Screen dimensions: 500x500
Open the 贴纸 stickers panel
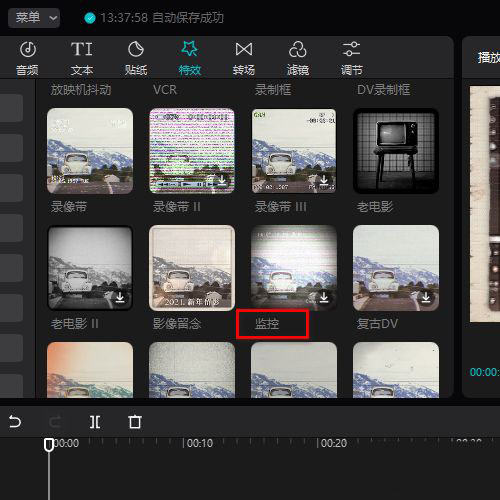click(x=136, y=58)
